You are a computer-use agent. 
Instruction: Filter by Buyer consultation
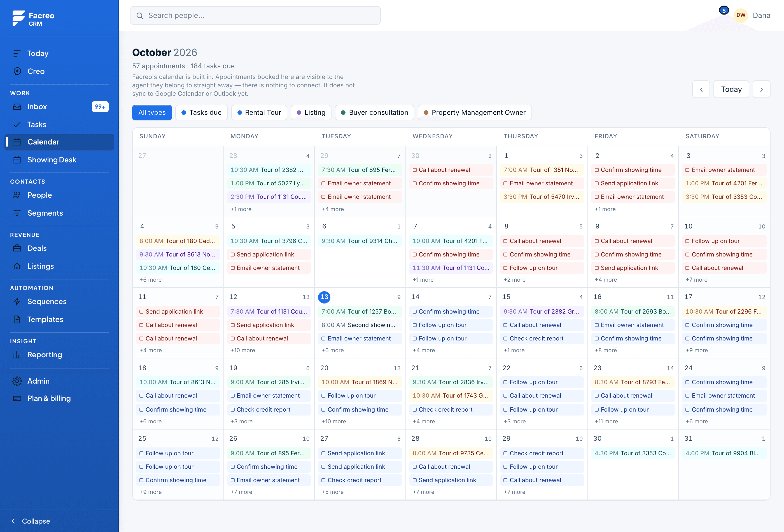coord(374,113)
